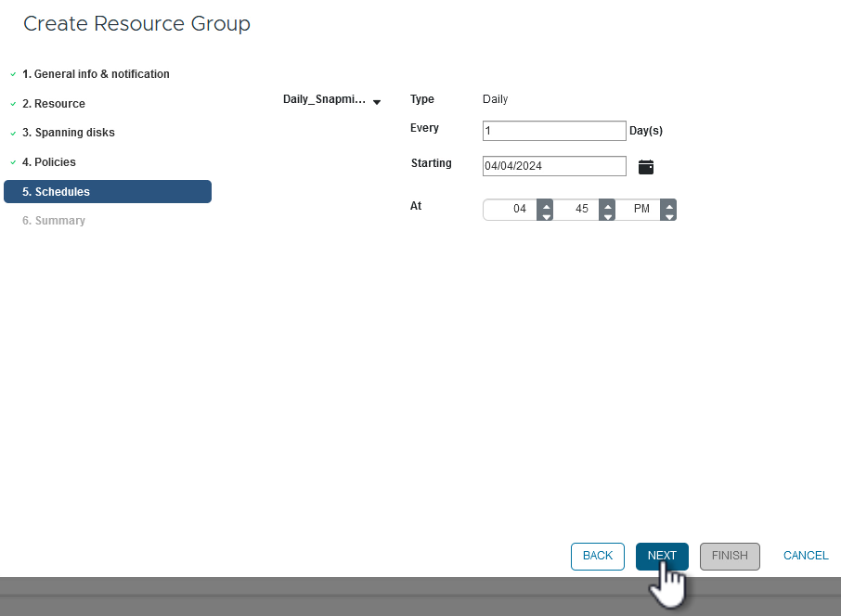This screenshot has height=616, width=841.
Task: Click the PM period field
Action: tap(638, 209)
